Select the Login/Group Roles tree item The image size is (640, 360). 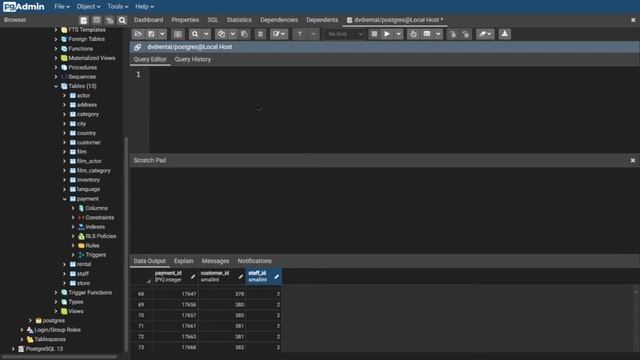pos(57,330)
